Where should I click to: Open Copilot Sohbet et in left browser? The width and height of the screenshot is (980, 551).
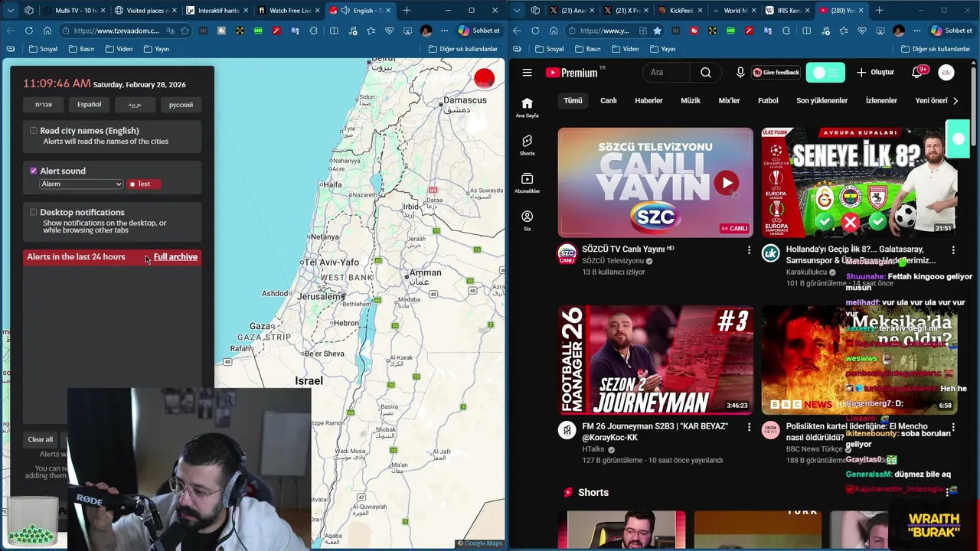[479, 31]
